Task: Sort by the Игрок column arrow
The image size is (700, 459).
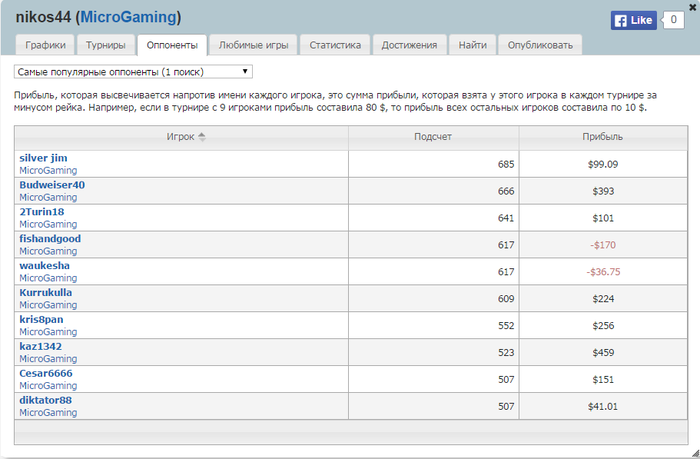Action: 202,137
